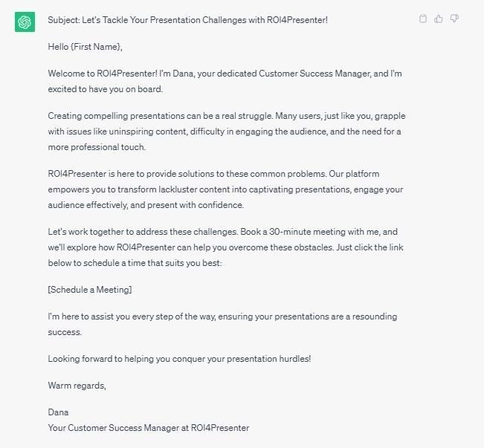
Task: Click 'more professional touch.' line
Action: tap(97, 147)
